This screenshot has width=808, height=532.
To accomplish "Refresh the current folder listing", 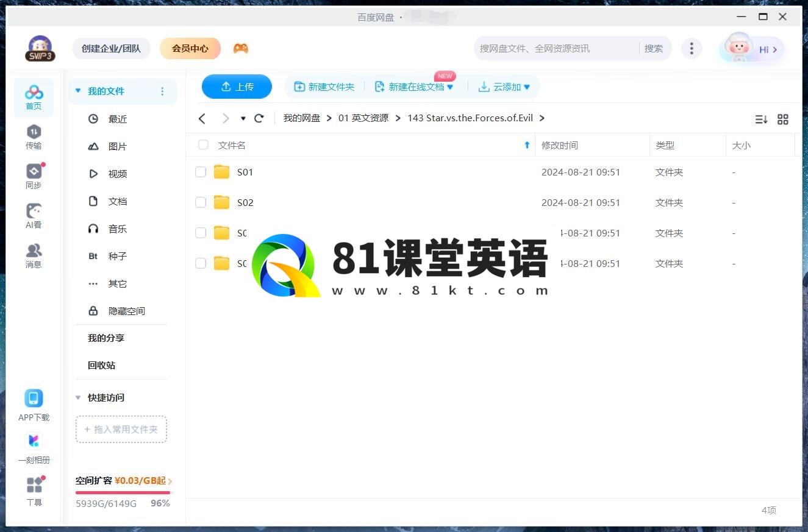I will click(x=259, y=118).
